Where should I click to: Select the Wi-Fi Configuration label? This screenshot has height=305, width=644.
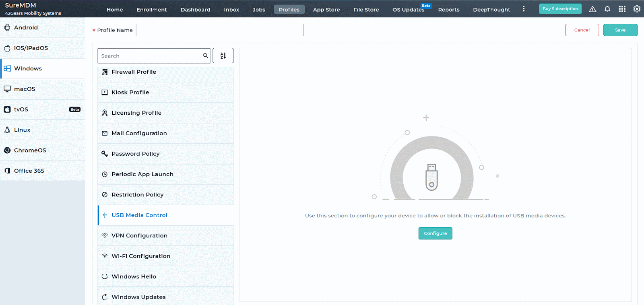(x=141, y=256)
